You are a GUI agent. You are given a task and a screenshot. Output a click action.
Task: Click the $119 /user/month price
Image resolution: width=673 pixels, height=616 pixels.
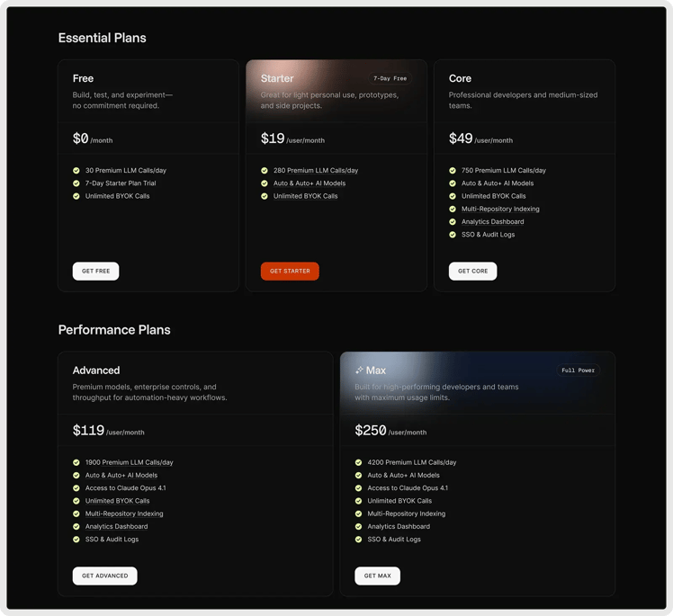[109, 430]
